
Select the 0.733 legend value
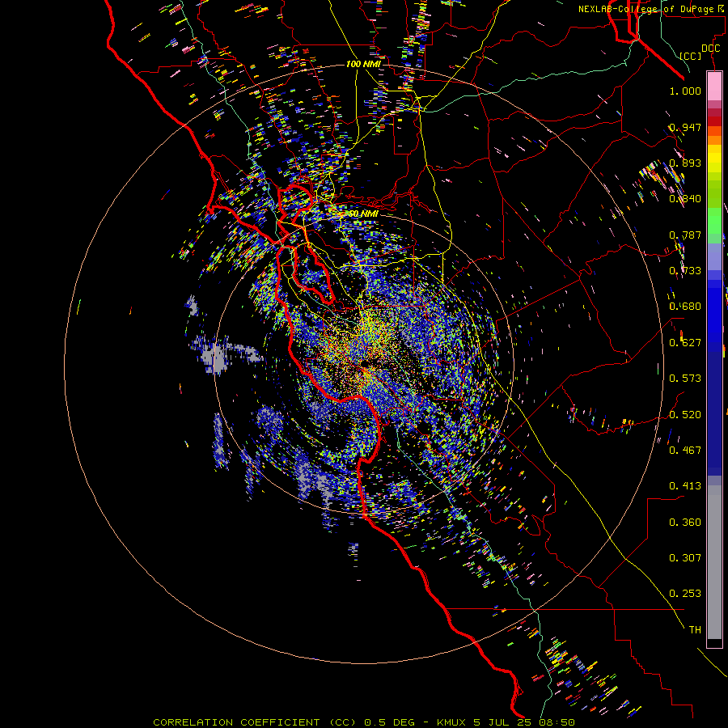[x=685, y=271]
